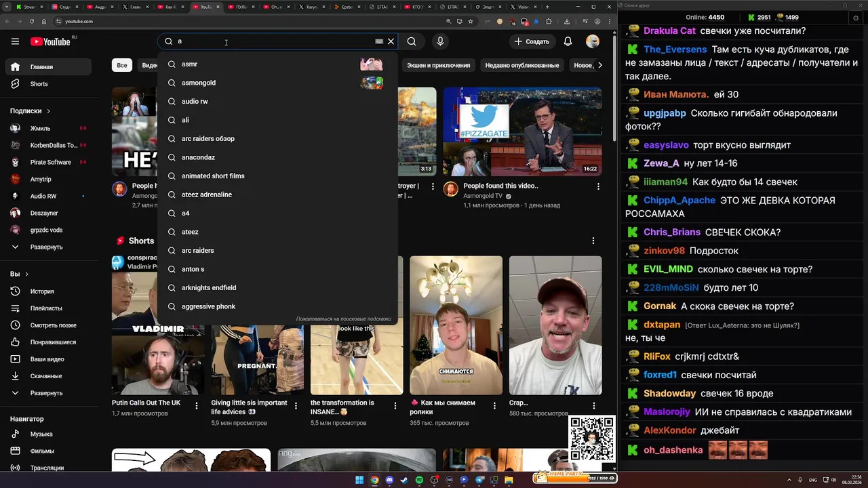Open the KorbenDallas subscription channel
Screen dimensions: 868x488
(x=47, y=145)
